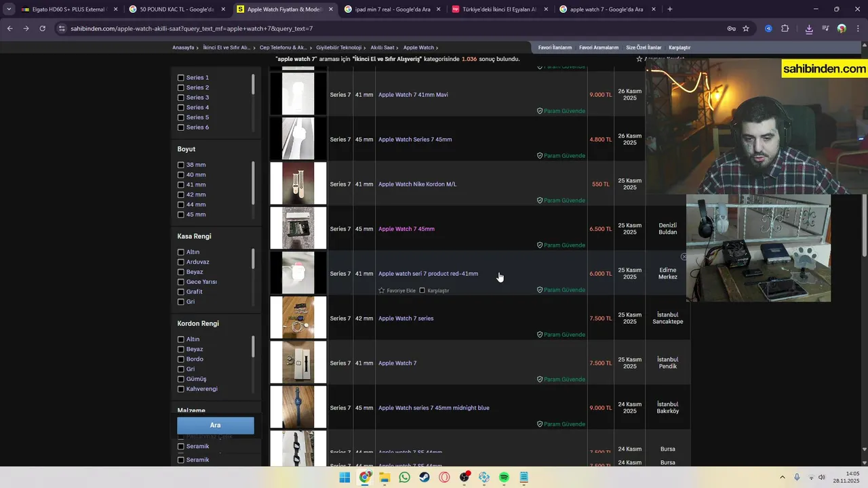
Task: Click the Anasayfa breadcrumb
Action: pyautogui.click(x=183, y=47)
